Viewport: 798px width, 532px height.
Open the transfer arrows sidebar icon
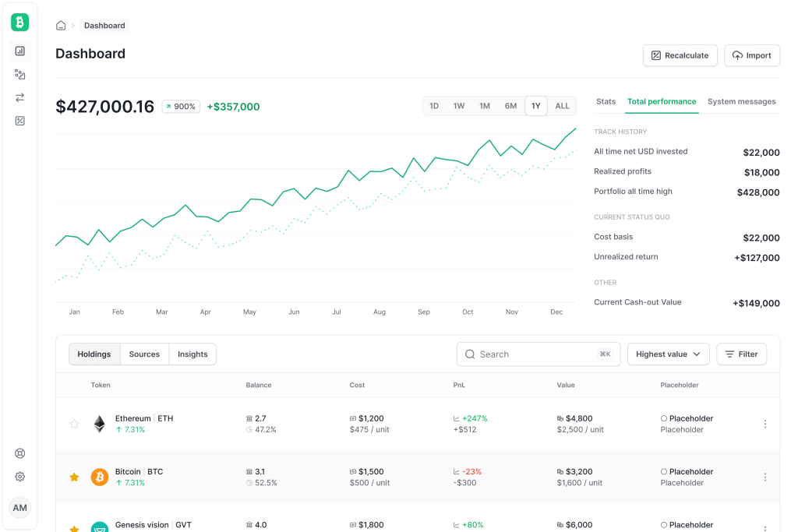(20, 97)
